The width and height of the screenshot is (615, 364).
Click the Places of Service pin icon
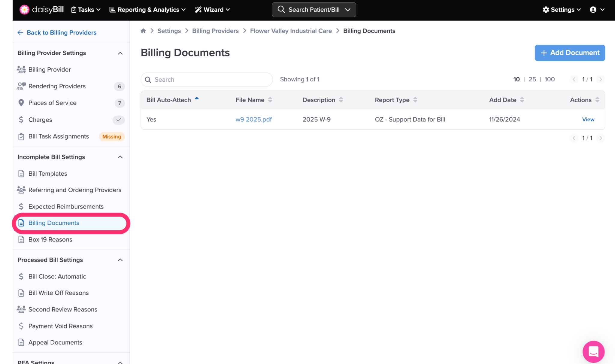click(21, 103)
